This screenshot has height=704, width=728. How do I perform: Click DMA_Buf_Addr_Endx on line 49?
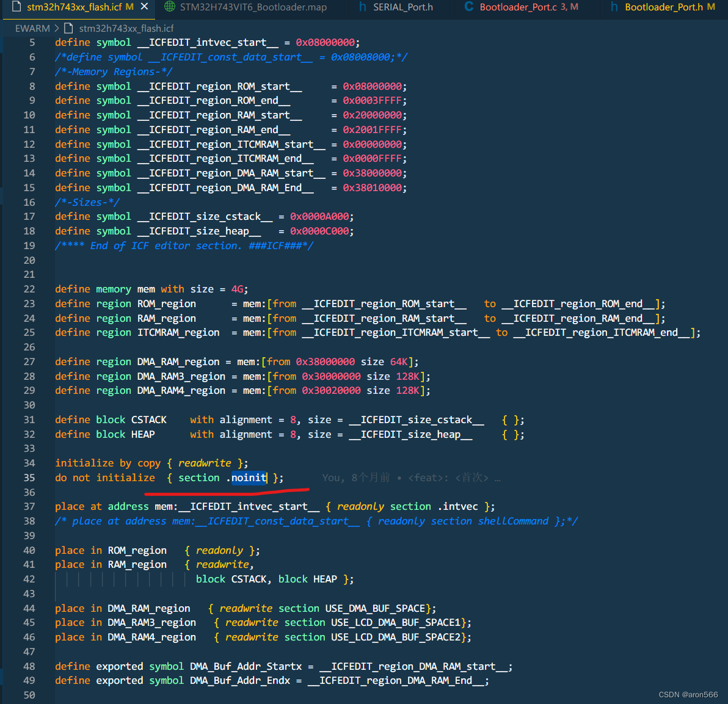[x=240, y=681]
